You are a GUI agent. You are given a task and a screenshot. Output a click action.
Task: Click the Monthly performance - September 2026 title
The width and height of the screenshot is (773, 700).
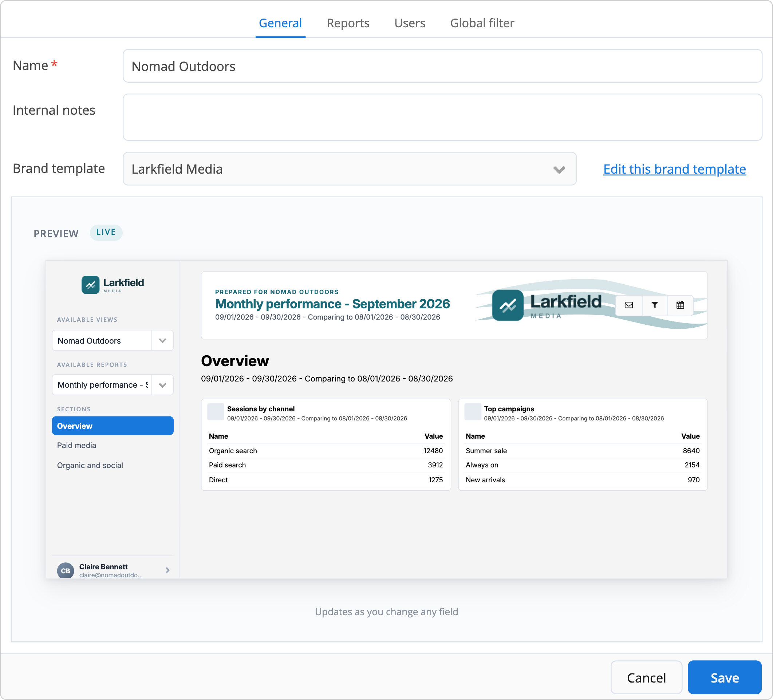(x=332, y=304)
